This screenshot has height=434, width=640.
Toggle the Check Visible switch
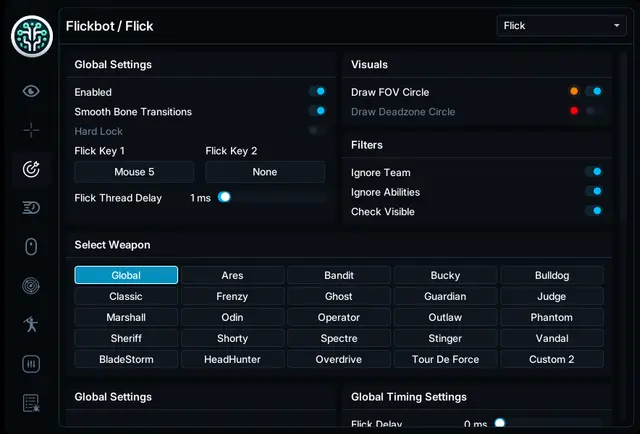pyautogui.click(x=594, y=211)
